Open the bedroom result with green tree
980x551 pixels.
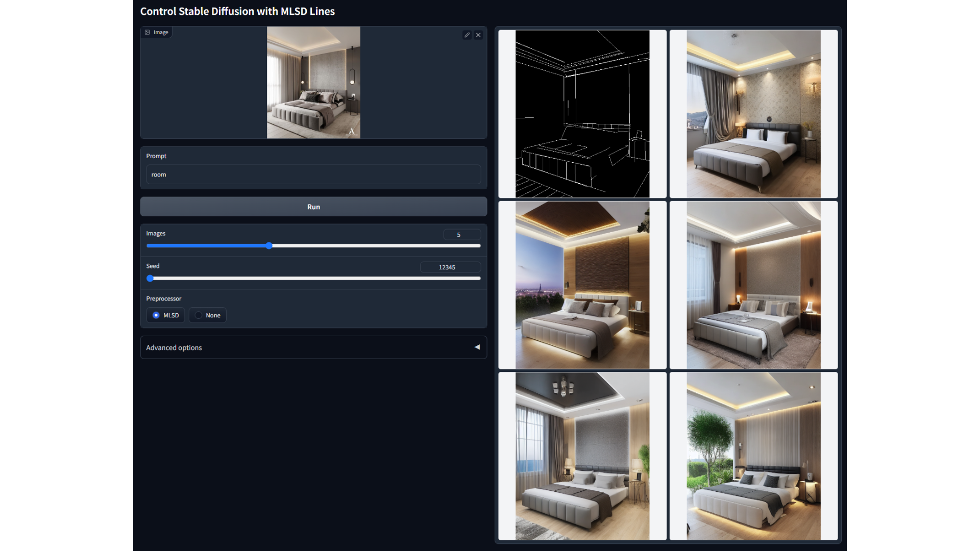(x=753, y=456)
